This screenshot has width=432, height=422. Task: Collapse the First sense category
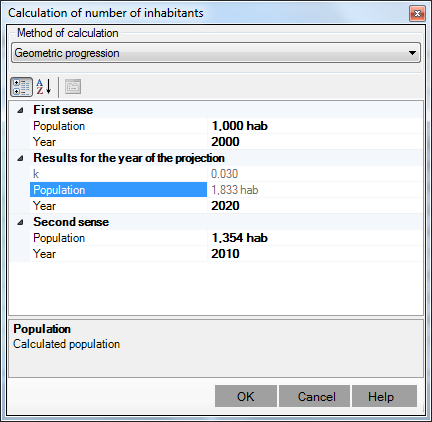coord(20,110)
